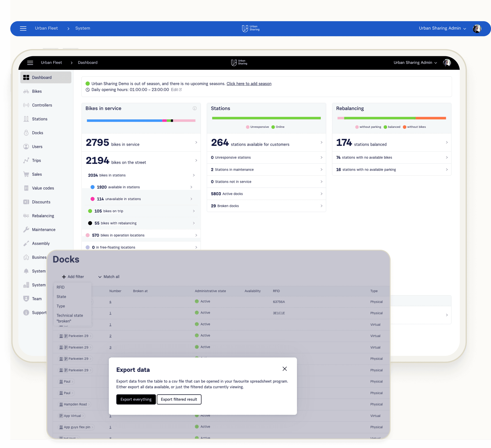Click Add filter in Docks panel
Image resolution: width=491 pixels, height=448 pixels.
coord(73,277)
